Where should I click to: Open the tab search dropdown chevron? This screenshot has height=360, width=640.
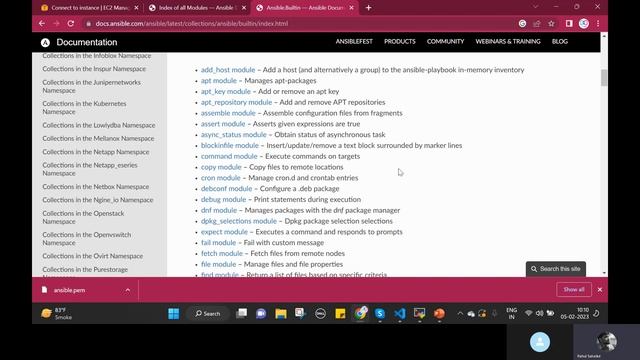point(536,7)
